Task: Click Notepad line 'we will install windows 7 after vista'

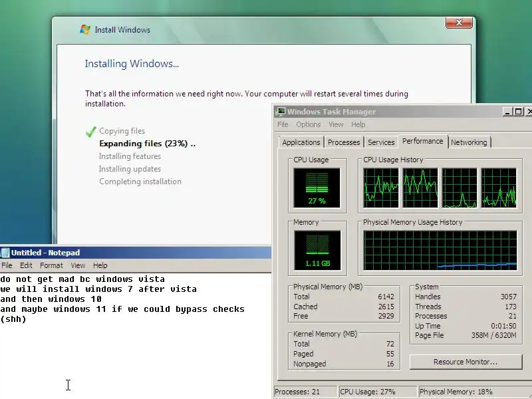Action: coord(98,289)
